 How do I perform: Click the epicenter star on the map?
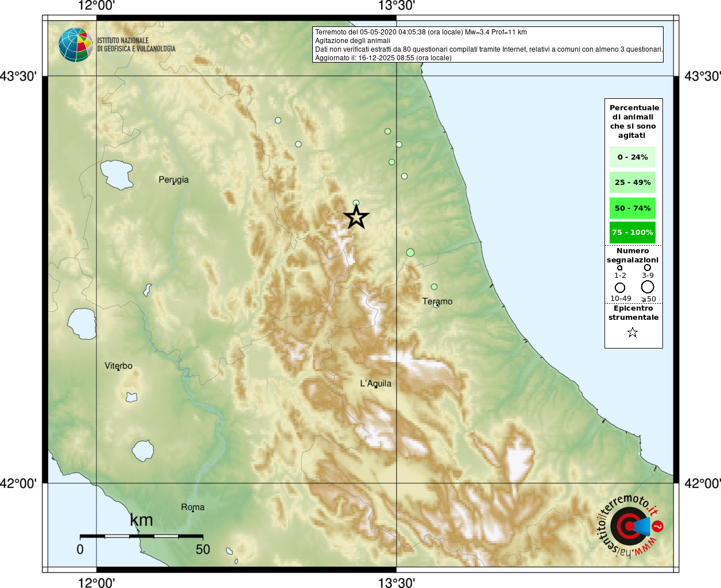click(356, 218)
